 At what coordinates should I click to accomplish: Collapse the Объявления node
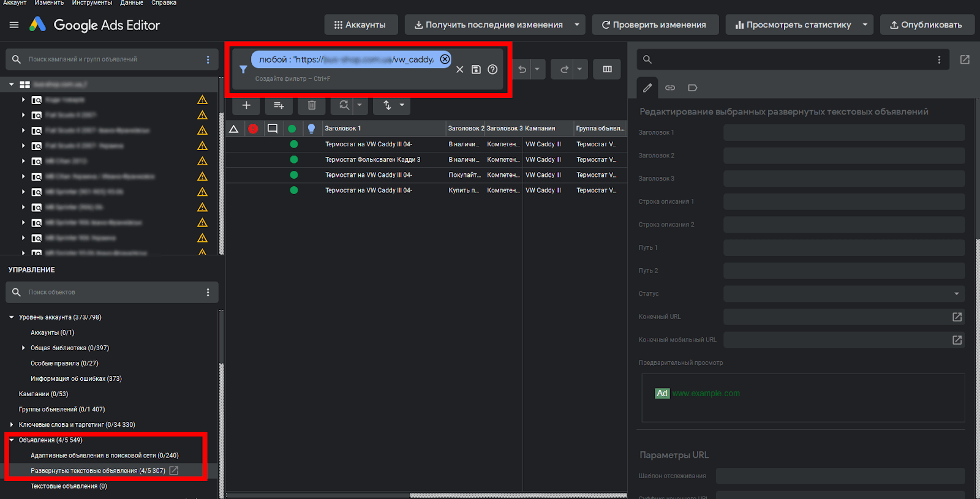click(x=11, y=440)
